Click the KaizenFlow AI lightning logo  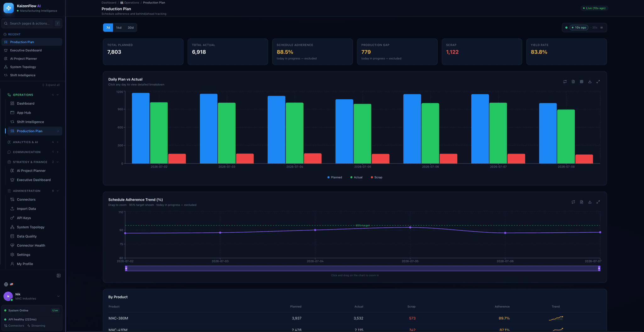tap(8, 8)
